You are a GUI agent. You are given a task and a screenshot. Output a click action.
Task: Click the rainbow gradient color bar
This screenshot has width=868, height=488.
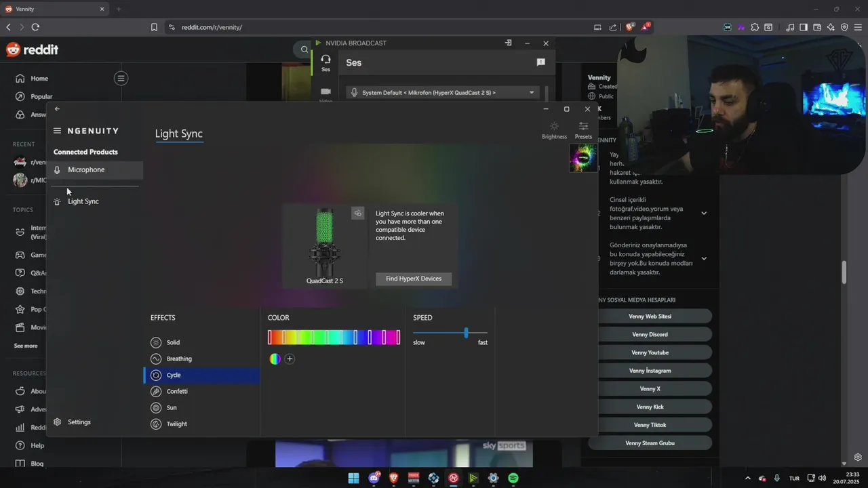coord(334,338)
